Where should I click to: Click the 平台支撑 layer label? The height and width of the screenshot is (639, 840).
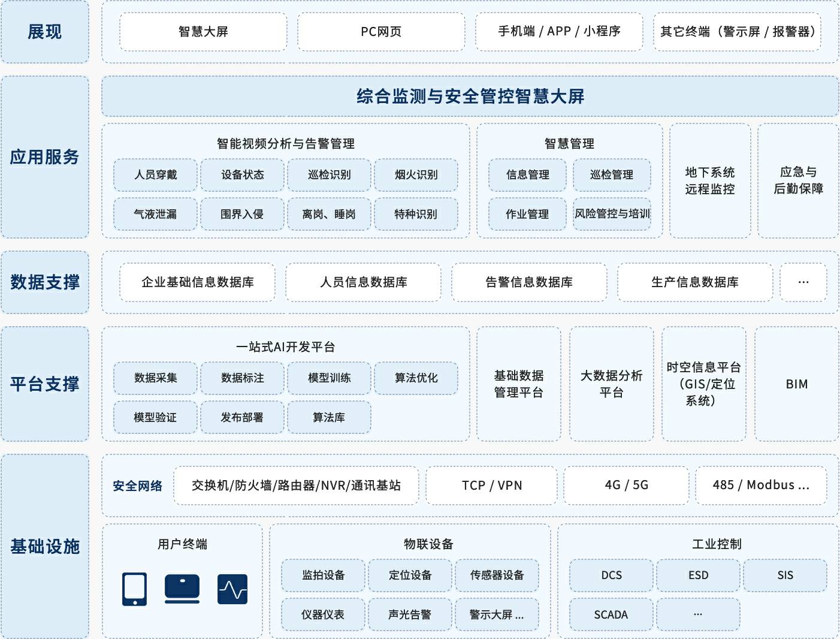(x=45, y=384)
